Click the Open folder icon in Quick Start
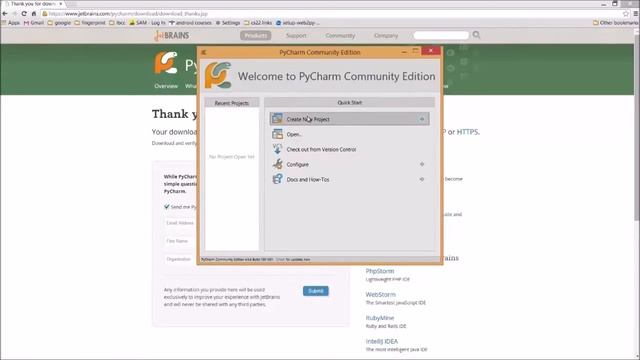 pyautogui.click(x=277, y=134)
